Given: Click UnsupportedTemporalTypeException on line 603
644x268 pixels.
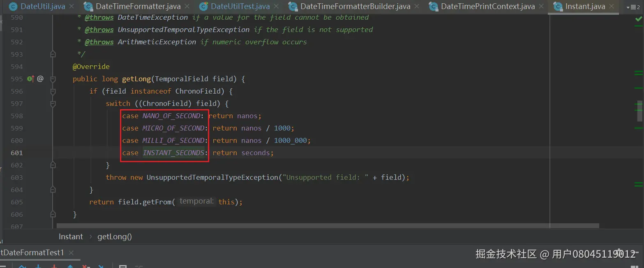Looking at the screenshot, I should 212,177.
